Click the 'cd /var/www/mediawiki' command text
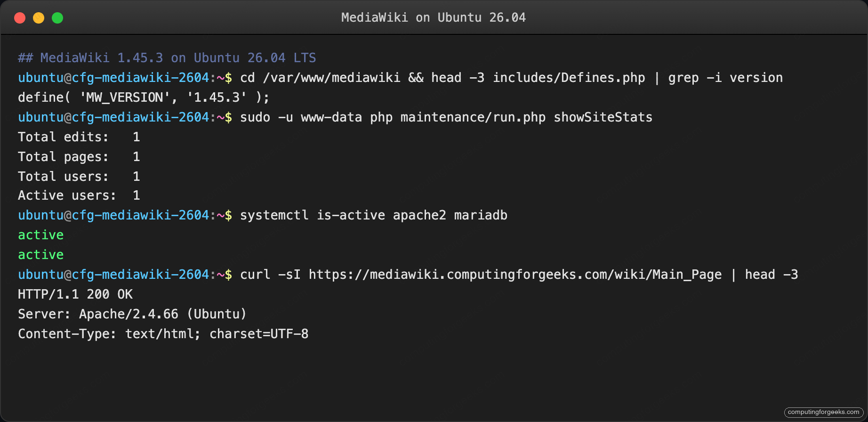Screen dimensions: 868x422 [x=320, y=78]
